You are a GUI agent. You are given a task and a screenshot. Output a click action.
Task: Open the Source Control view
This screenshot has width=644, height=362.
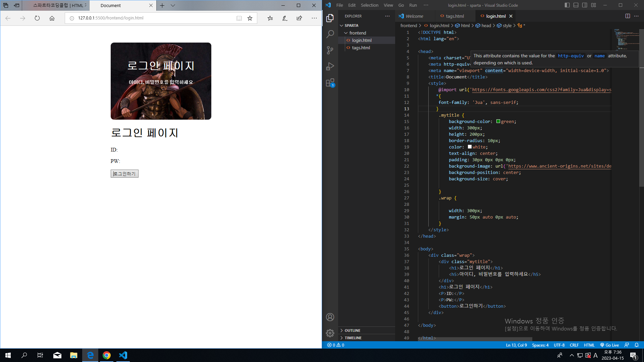[330, 50]
